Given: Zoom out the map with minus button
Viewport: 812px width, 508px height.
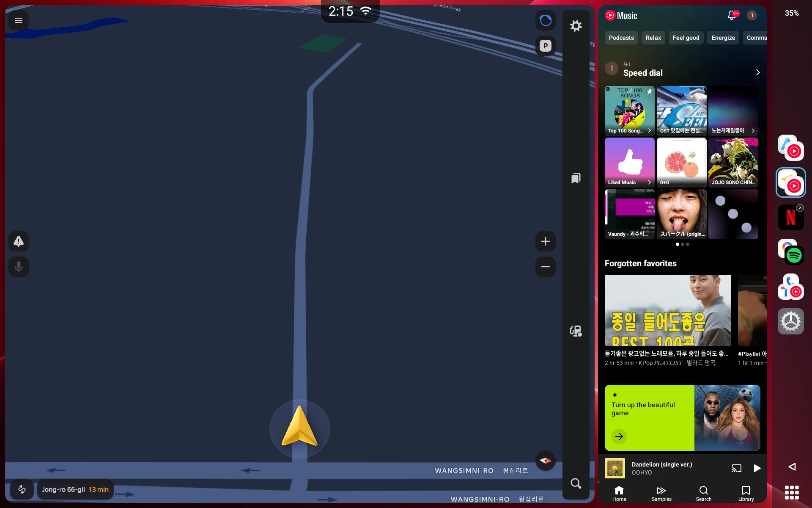Looking at the screenshot, I should click(x=546, y=267).
